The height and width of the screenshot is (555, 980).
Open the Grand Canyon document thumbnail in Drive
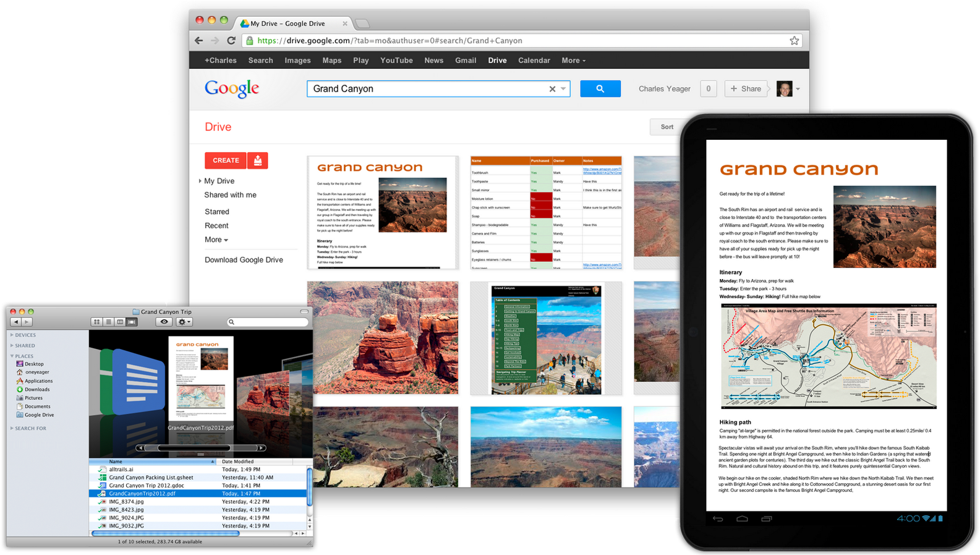tap(383, 212)
